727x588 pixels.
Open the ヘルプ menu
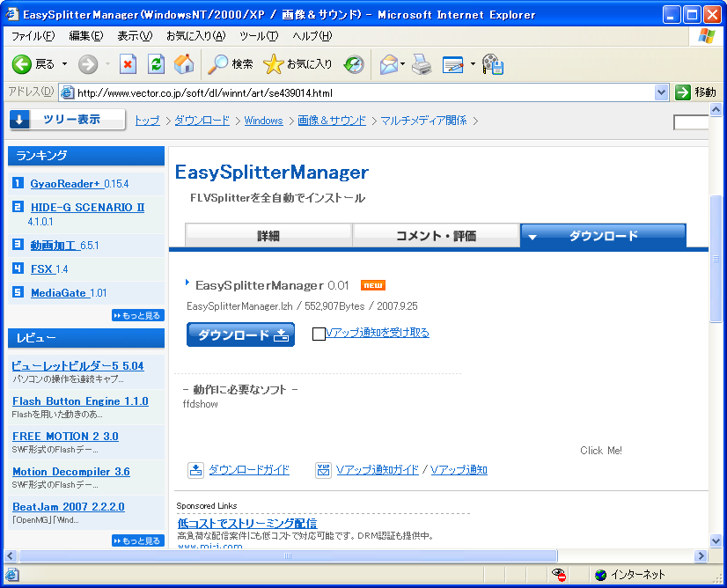tap(312, 36)
